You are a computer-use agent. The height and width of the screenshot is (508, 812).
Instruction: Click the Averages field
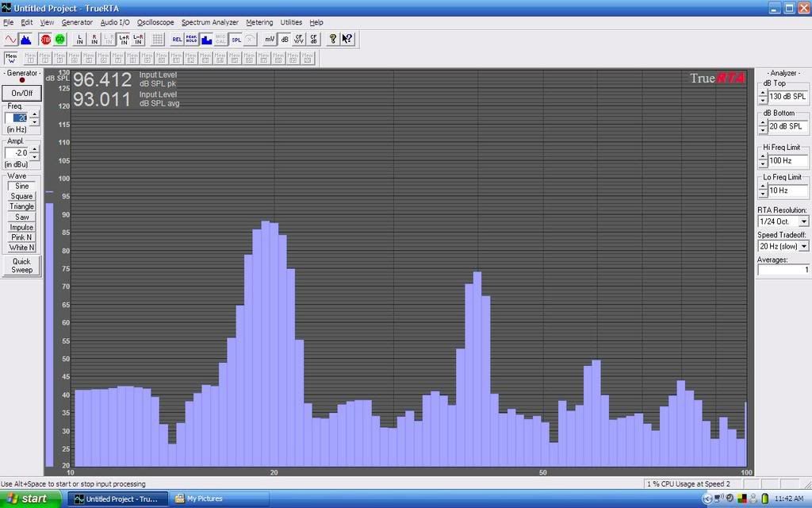pos(783,270)
